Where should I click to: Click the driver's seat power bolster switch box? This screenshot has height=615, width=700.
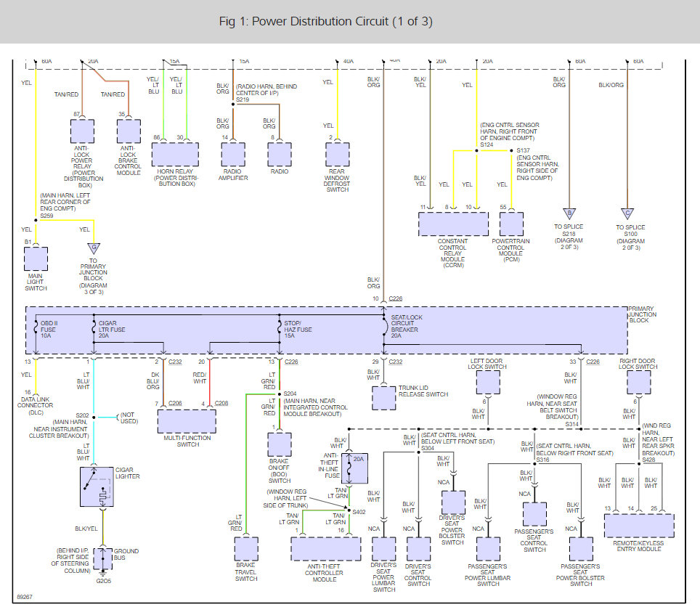(453, 502)
